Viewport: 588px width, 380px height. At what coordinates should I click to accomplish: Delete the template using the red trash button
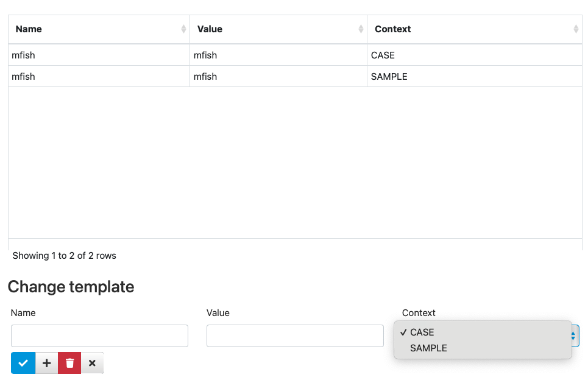[x=69, y=363]
